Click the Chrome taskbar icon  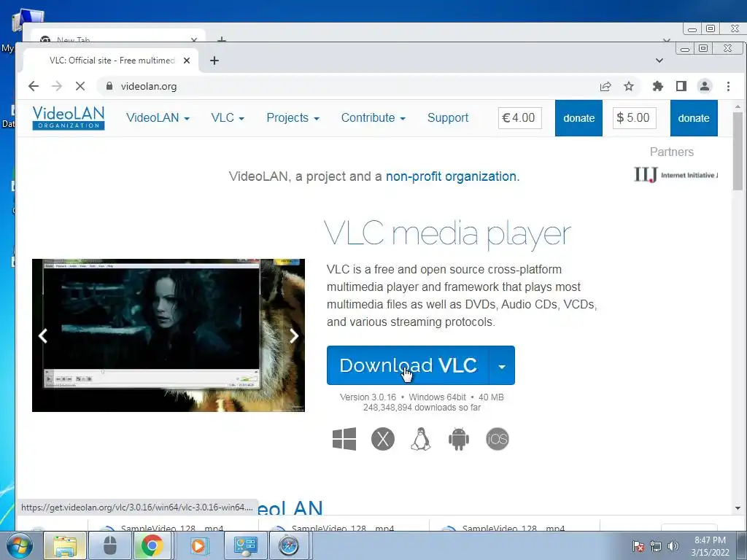pos(152,545)
